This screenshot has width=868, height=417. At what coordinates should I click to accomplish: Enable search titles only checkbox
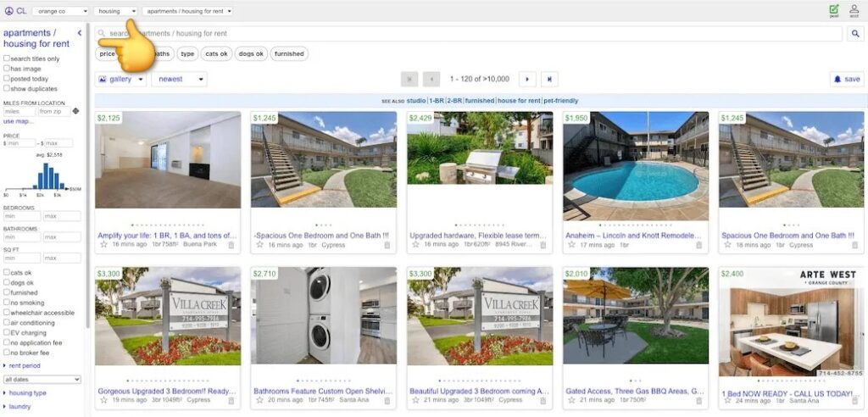click(7, 58)
